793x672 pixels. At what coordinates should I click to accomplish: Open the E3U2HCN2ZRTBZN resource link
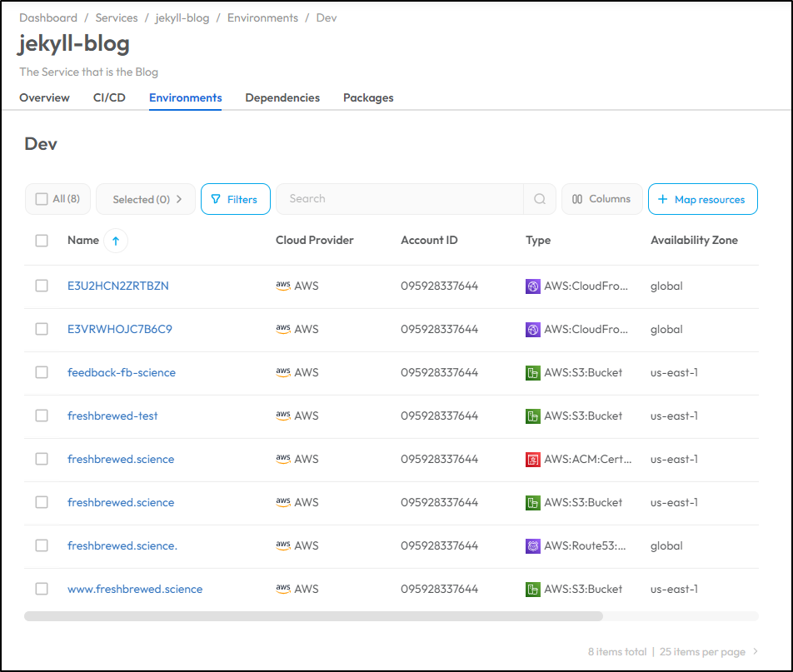coord(118,286)
